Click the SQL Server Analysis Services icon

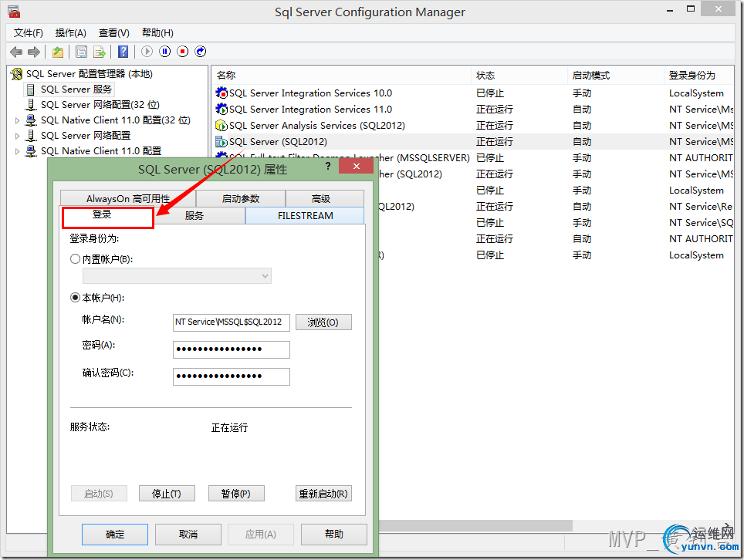(222, 125)
